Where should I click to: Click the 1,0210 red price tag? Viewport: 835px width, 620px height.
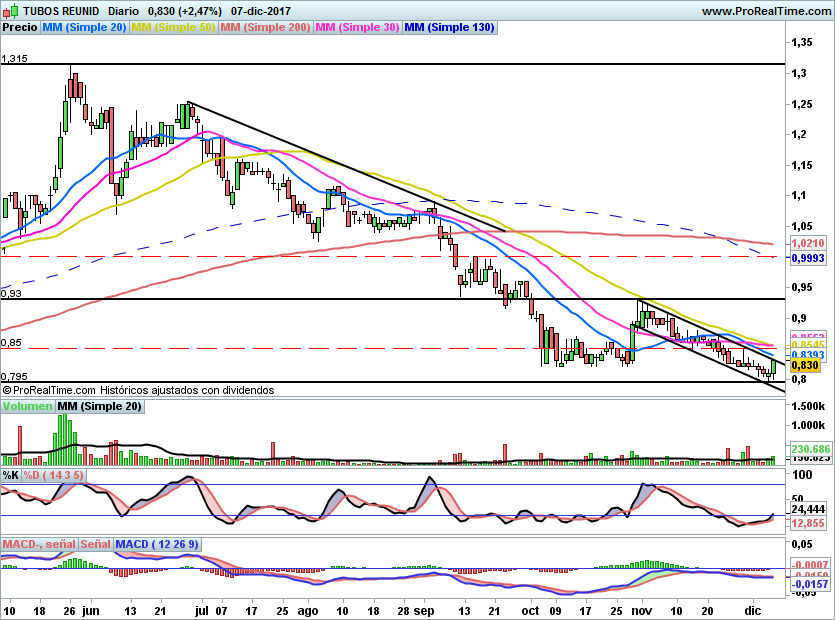point(808,243)
